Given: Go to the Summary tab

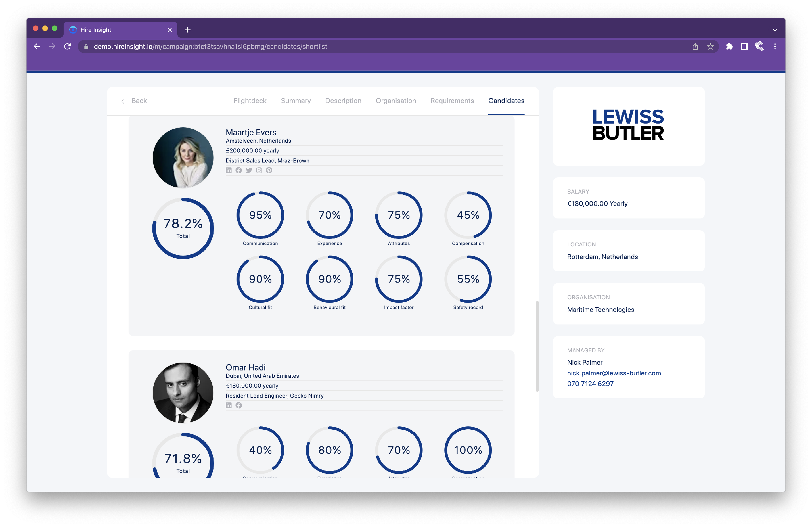Looking at the screenshot, I should tap(296, 101).
